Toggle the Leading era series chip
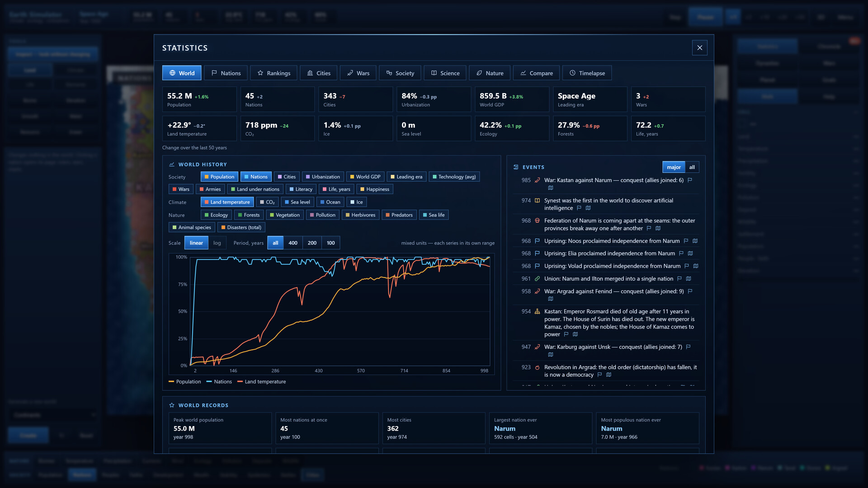Viewport: 868px width, 488px height. [x=406, y=177]
